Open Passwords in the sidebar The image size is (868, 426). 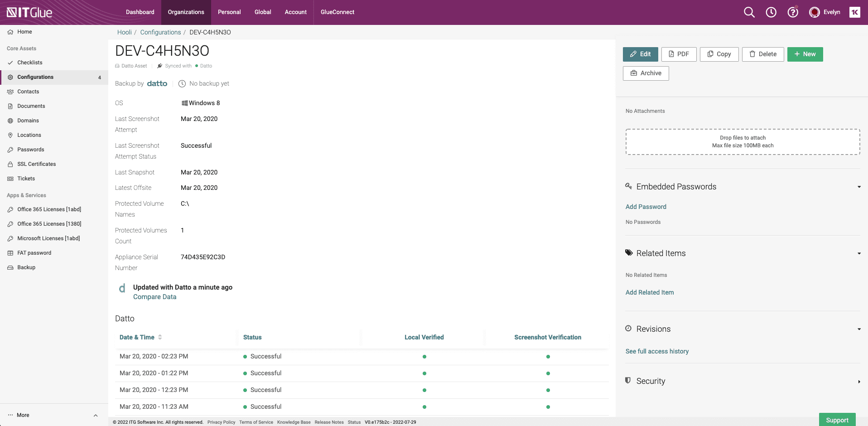point(31,150)
